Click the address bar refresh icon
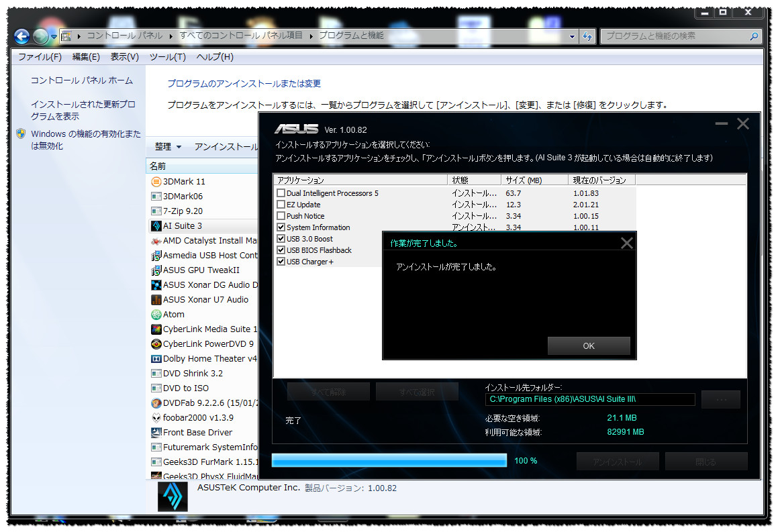The image size is (778, 532). [587, 36]
